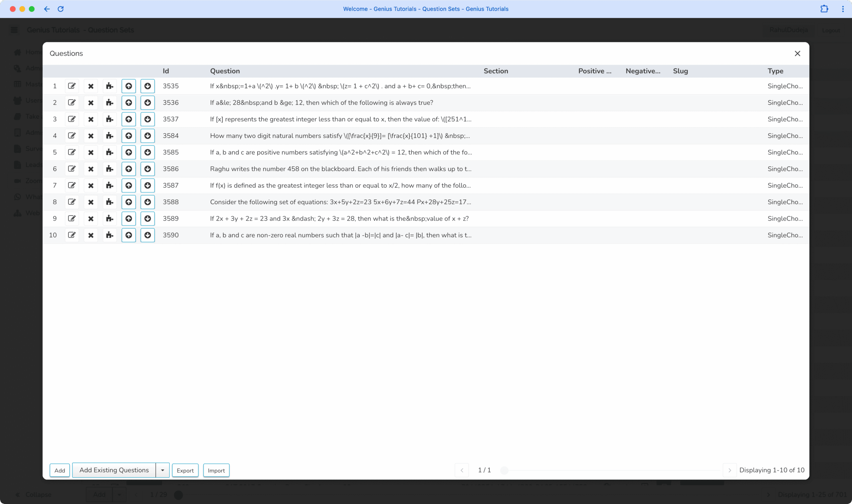The height and width of the screenshot is (504, 852).
Task: Click edit icon for question 3535
Action: [x=72, y=86]
